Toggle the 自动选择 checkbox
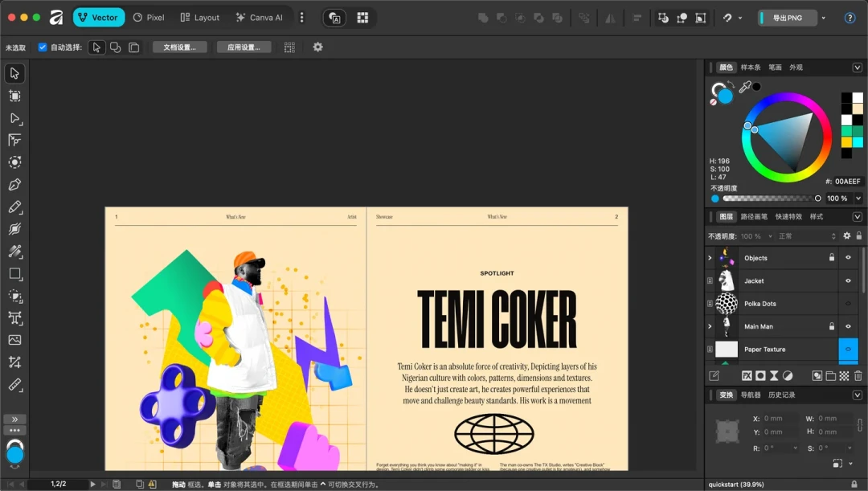The width and height of the screenshot is (868, 491). (43, 47)
